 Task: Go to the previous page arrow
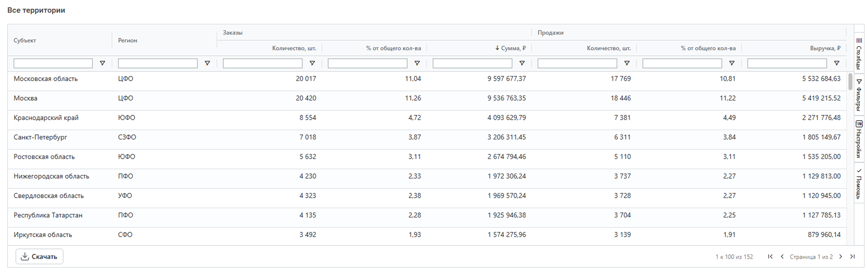click(782, 256)
